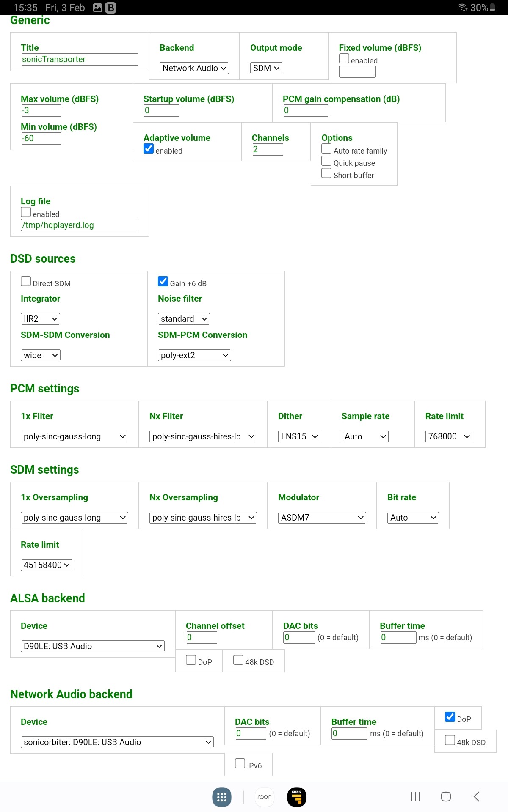Tap the Wi-Fi status icon

(462, 8)
